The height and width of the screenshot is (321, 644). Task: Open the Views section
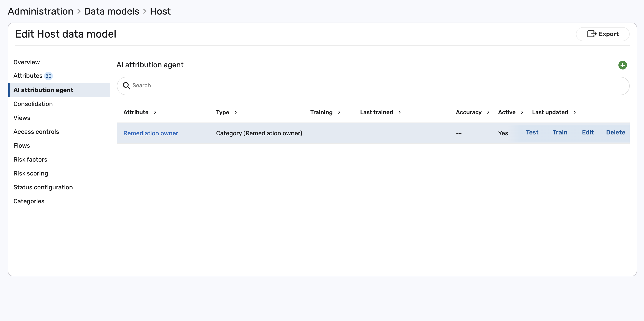[x=22, y=118]
